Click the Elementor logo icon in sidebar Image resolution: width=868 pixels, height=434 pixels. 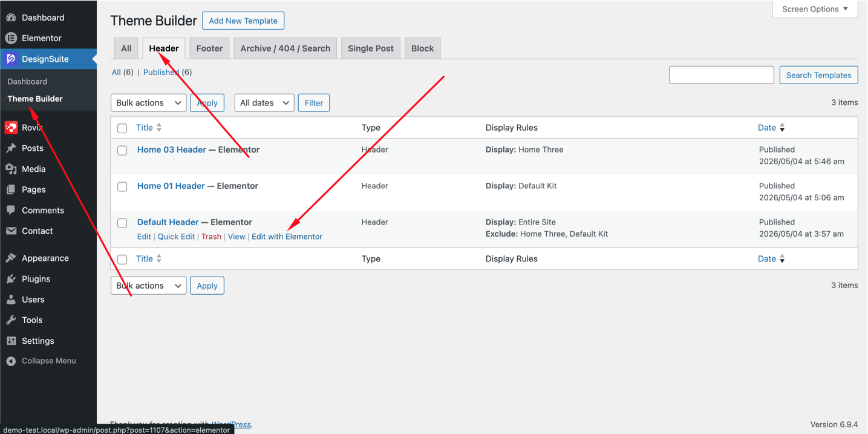click(11, 38)
